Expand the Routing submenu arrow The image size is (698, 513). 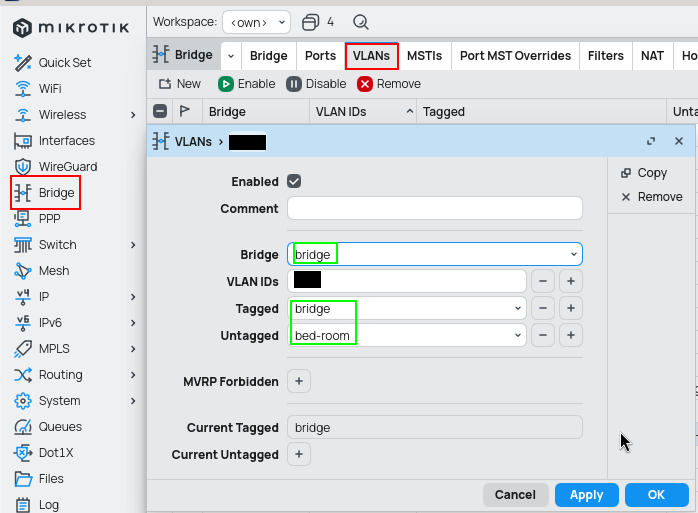tap(133, 375)
